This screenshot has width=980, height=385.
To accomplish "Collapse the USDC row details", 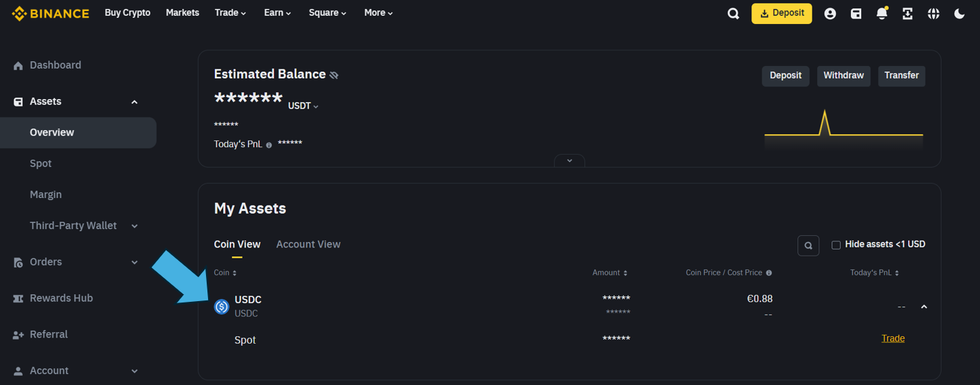I will pos(924,307).
